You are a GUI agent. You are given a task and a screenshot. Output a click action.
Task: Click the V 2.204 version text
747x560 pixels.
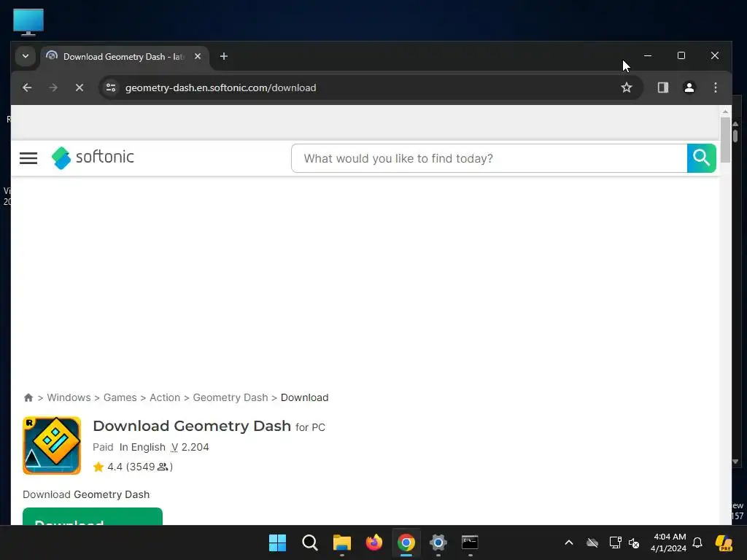point(190,447)
